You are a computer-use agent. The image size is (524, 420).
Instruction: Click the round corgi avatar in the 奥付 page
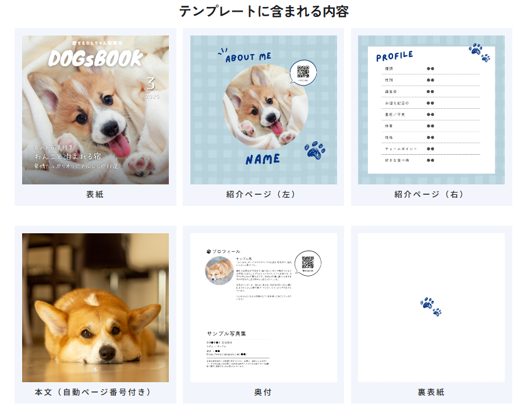[x=219, y=270]
